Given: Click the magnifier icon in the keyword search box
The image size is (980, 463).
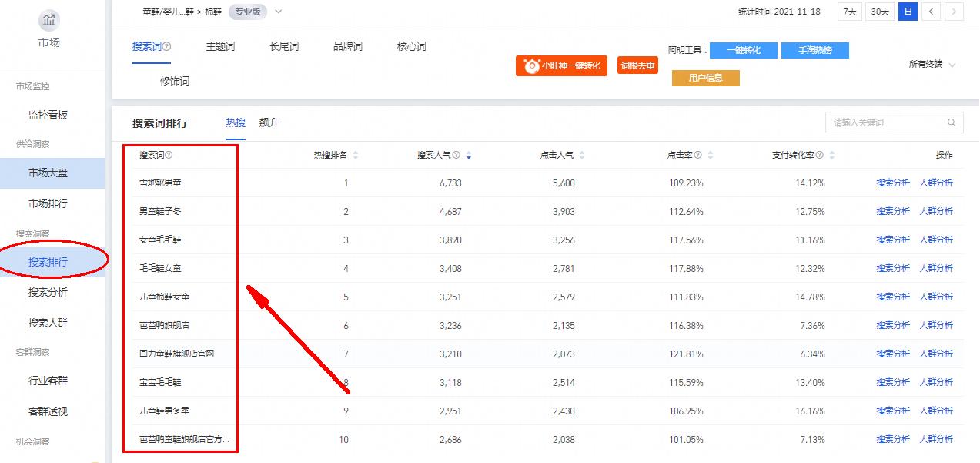Looking at the screenshot, I should pos(952,122).
